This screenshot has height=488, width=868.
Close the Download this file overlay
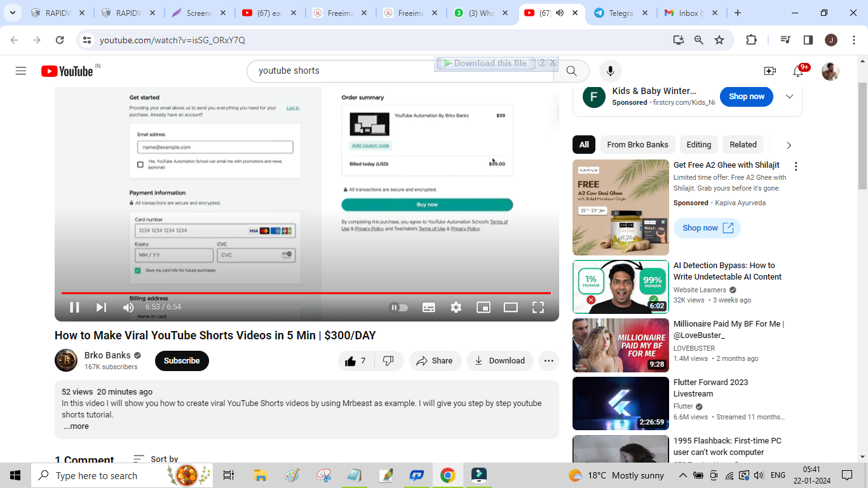(x=553, y=63)
